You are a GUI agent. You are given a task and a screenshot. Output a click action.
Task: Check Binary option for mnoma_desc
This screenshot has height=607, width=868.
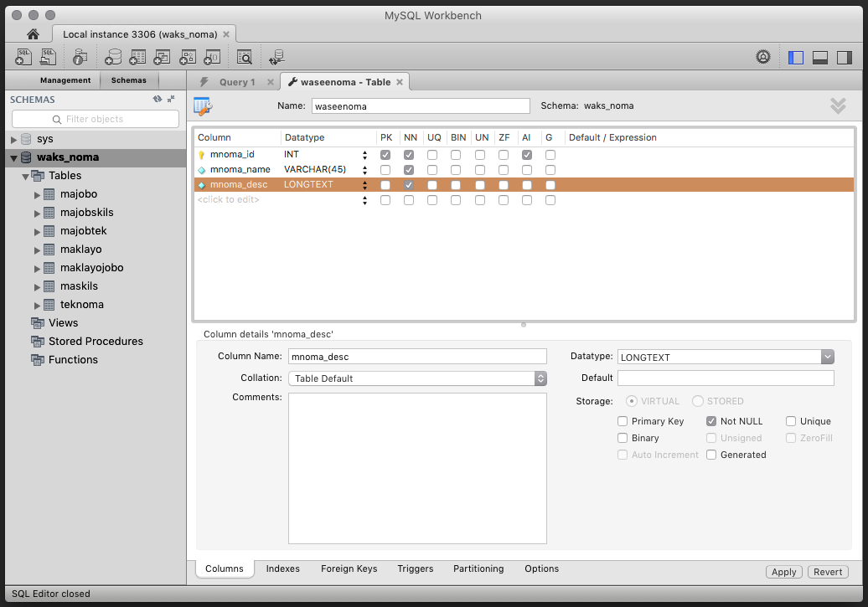pyautogui.click(x=622, y=437)
